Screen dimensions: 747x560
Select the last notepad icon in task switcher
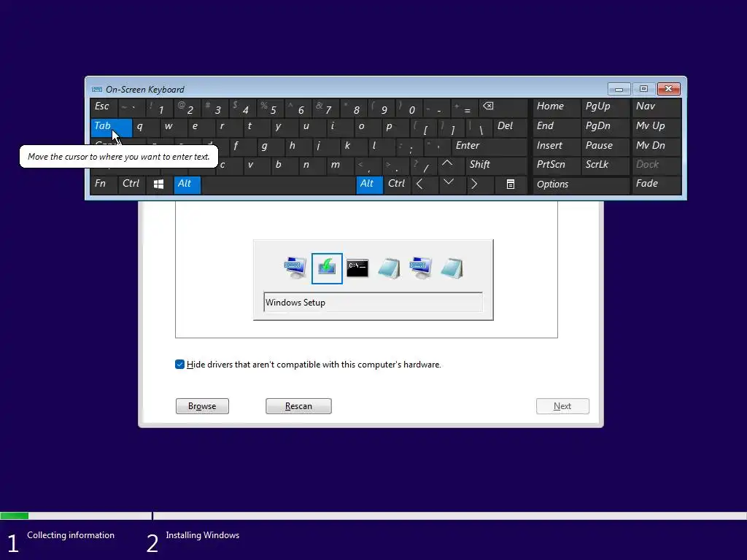(x=452, y=268)
